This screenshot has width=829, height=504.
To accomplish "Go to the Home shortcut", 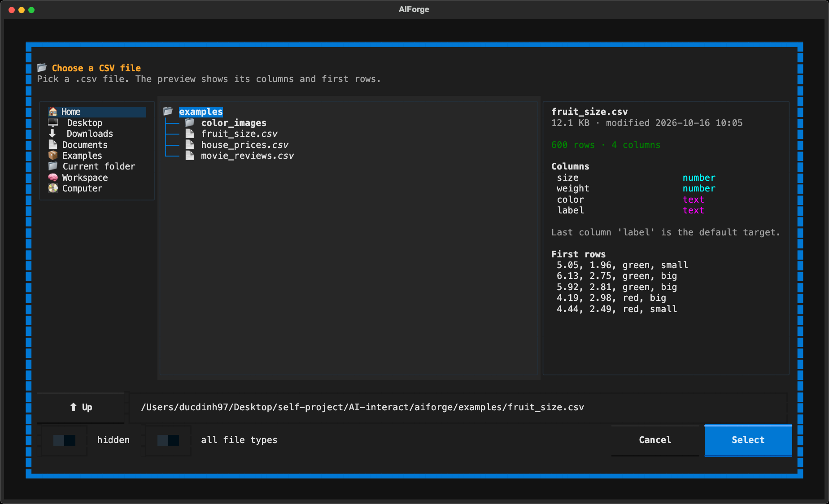I will pyautogui.click(x=97, y=112).
